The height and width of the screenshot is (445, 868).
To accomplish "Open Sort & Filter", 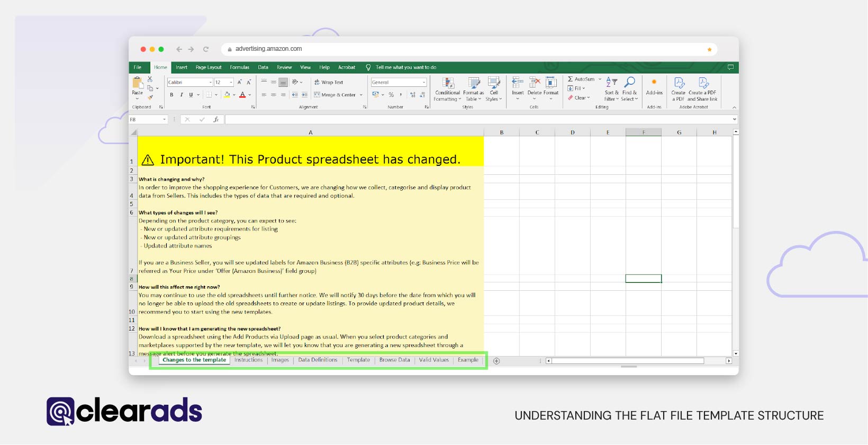I will pyautogui.click(x=611, y=89).
